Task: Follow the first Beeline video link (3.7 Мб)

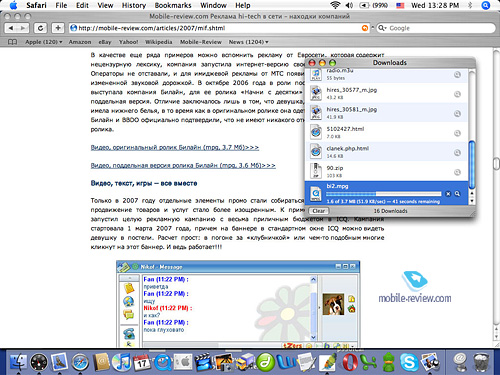Action: 175,147
